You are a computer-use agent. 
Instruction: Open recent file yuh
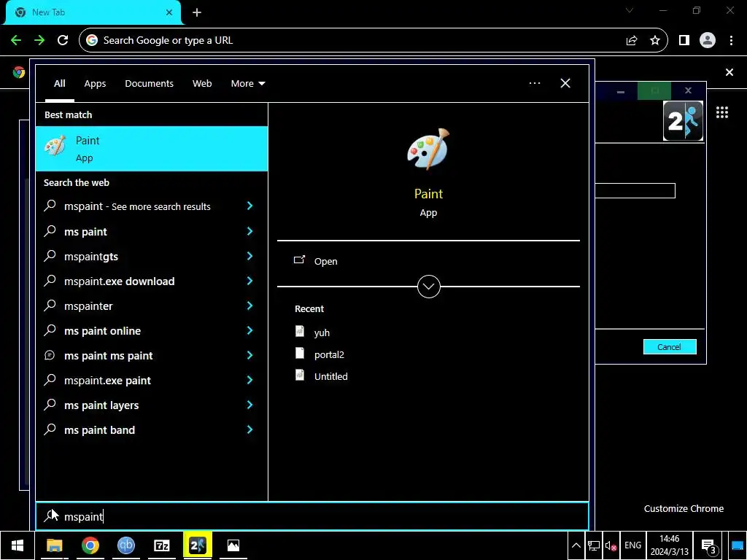tap(322, 332)
